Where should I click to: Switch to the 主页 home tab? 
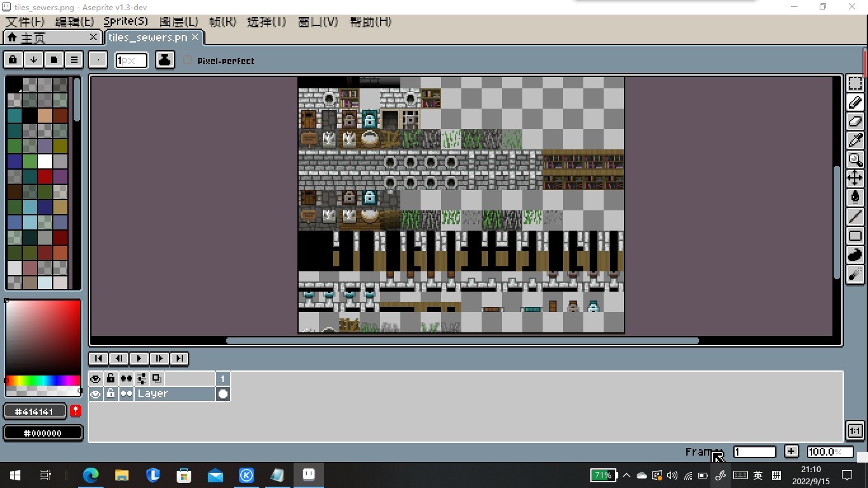point(52,37)
